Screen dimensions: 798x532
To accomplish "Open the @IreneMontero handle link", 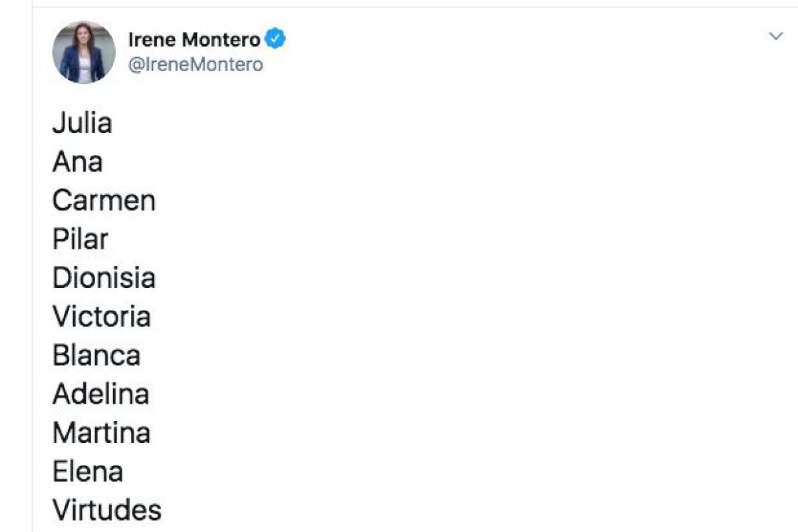I will point(195,65).
